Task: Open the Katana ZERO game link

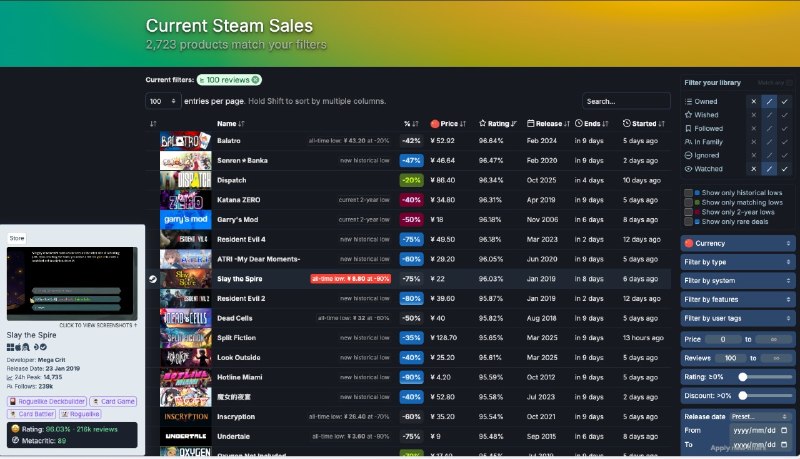Action: pos(238,200)
